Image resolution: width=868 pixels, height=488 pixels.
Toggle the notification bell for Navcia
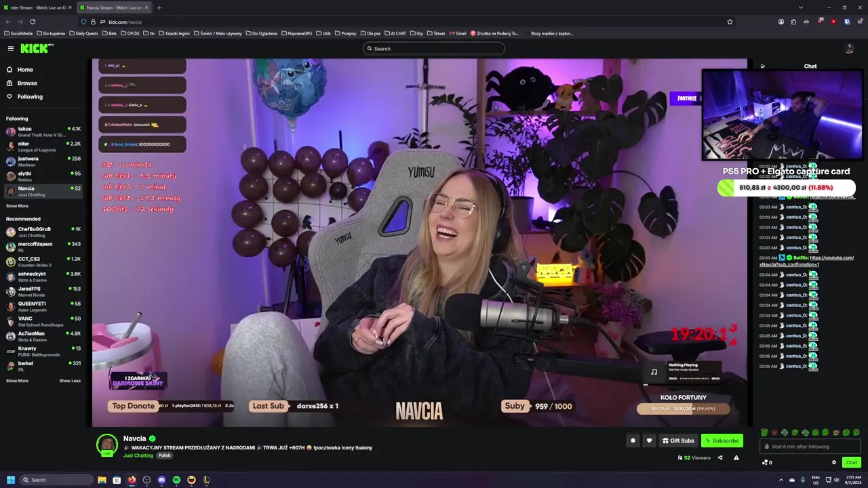(633, 441)
